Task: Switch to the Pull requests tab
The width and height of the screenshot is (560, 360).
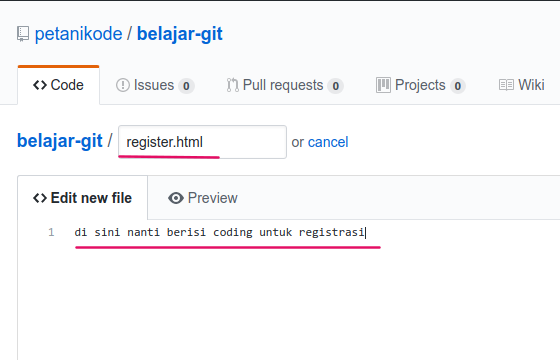Action: click(285, 85)
